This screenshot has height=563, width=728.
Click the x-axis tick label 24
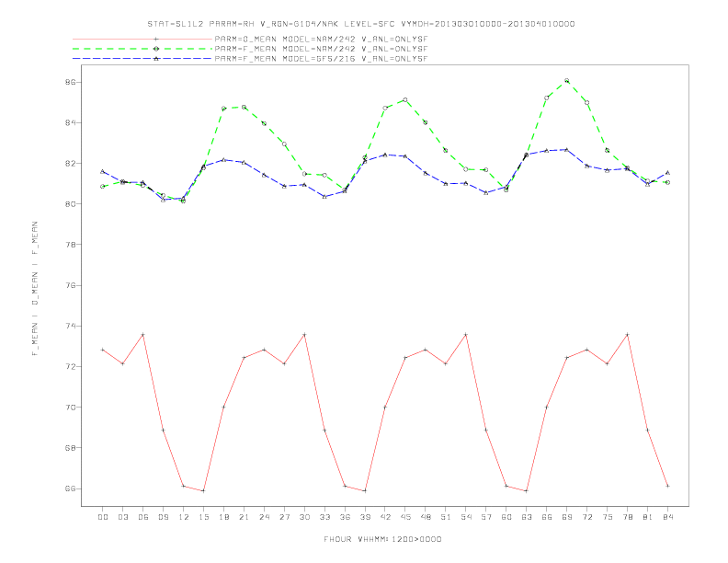tap(264, 517)
